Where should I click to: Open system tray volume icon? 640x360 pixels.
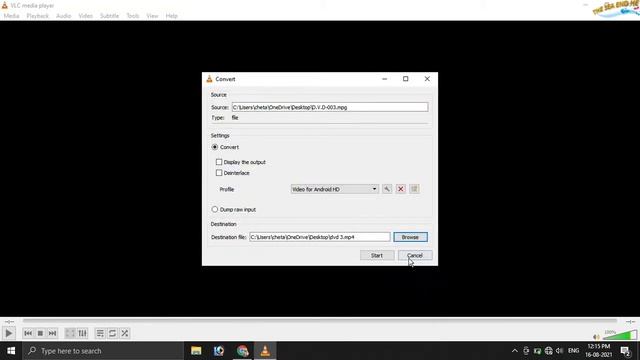pyautogui.click(x=560, y=351)
